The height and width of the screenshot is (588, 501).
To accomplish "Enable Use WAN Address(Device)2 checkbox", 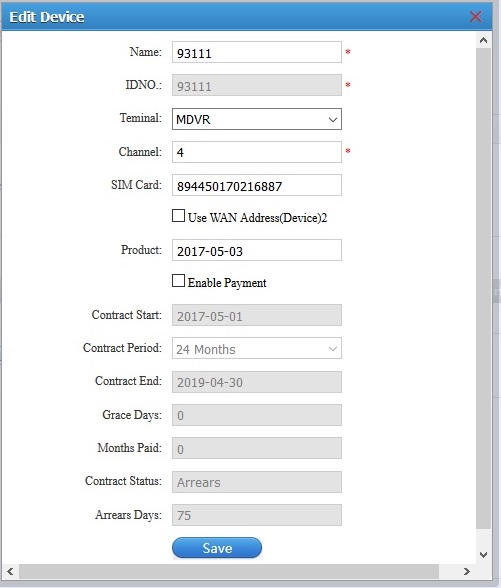I will point(178,216).
